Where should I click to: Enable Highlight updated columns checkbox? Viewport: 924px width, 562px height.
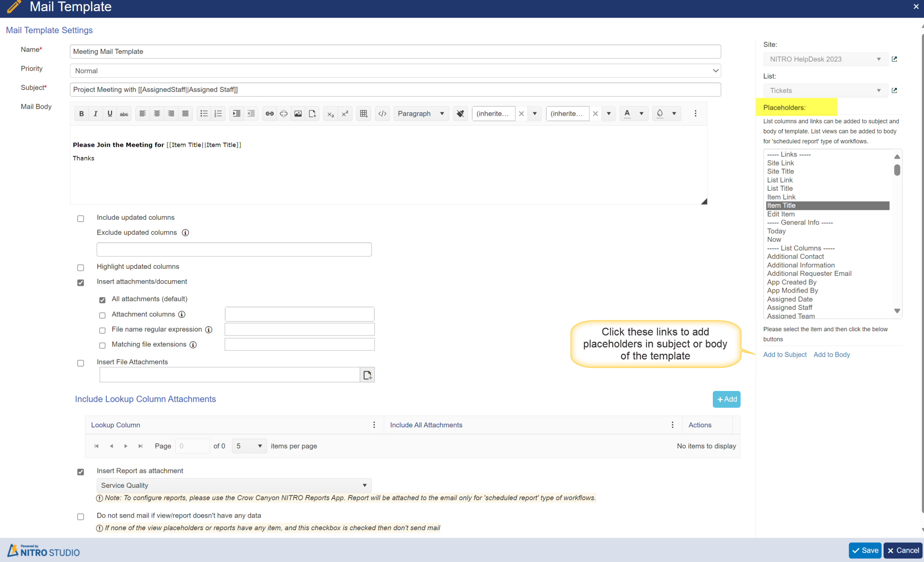pos(80,267)
